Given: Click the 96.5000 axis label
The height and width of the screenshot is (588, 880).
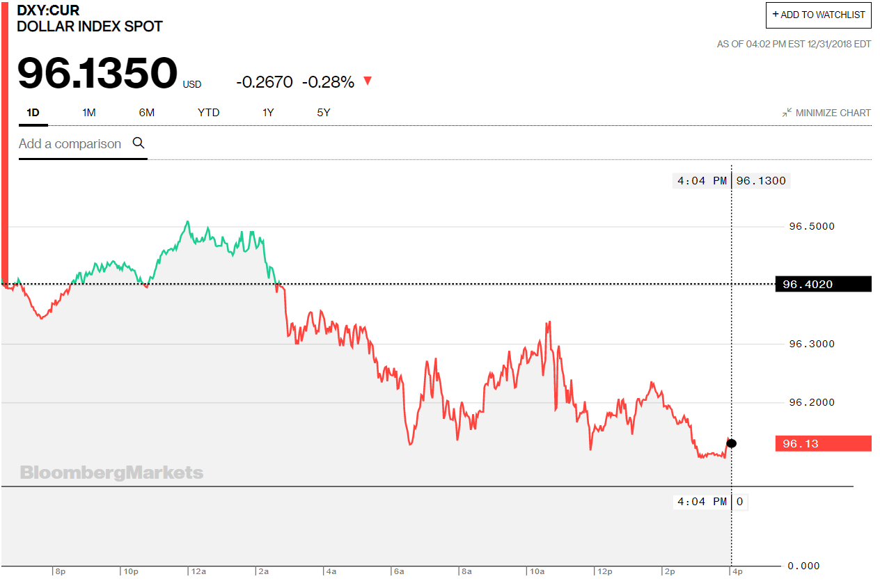Looking at the screenshot, I should [x=811, y=226].
